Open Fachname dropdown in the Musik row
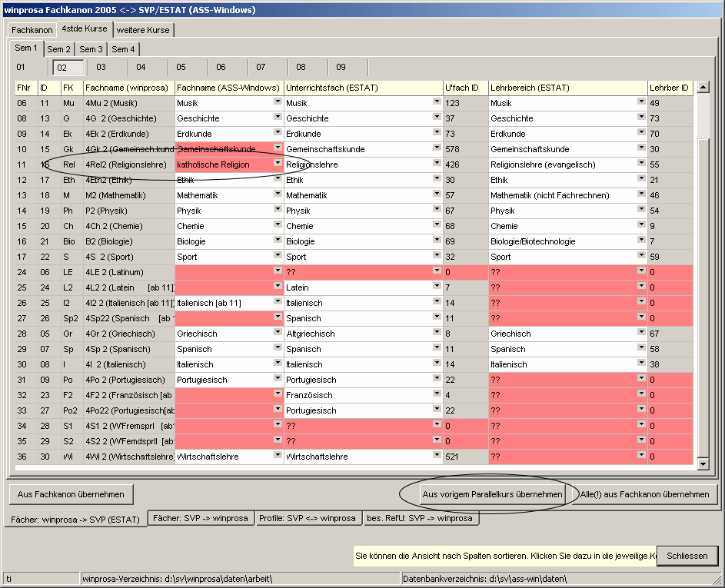725x588 pixels. [278, 102]
